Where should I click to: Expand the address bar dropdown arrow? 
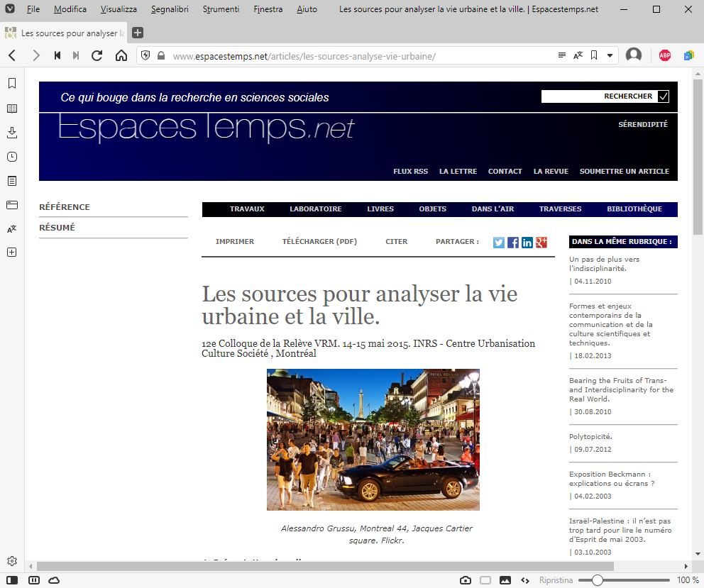coord(610,55)
